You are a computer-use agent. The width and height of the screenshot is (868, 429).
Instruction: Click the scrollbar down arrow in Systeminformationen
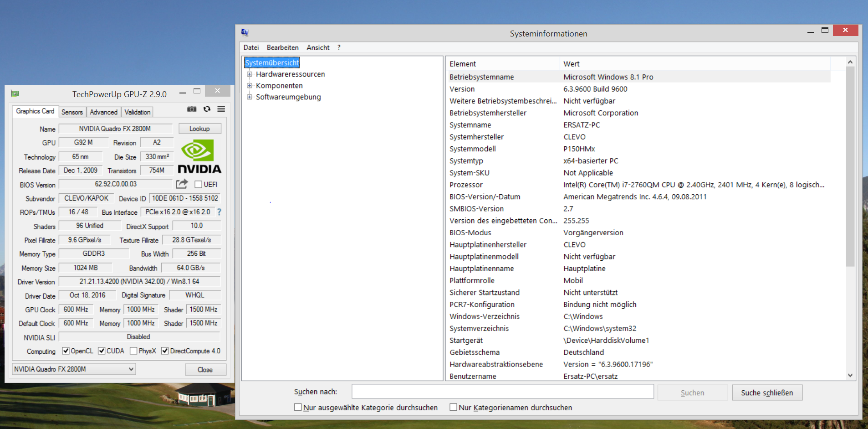tap(850, 376)
